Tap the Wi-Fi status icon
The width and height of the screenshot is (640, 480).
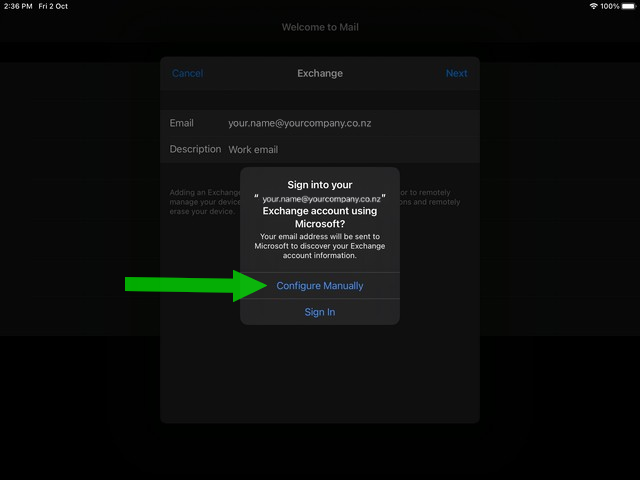[593, 6]
